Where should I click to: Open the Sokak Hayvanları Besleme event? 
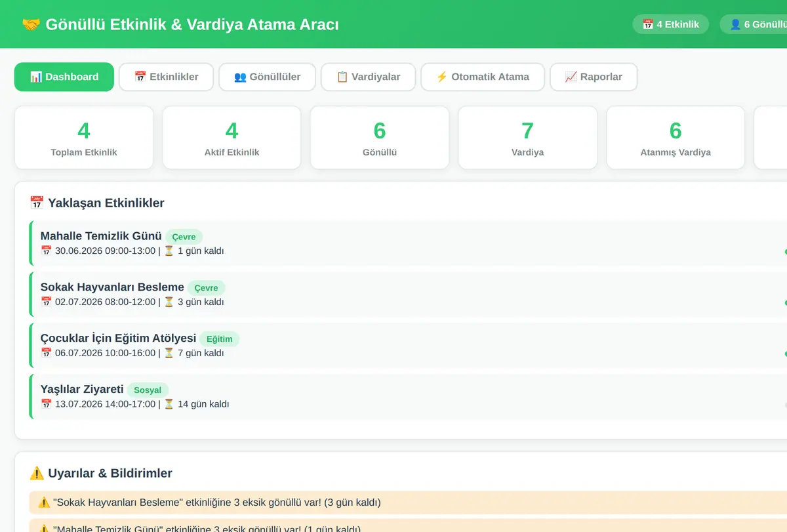[x=408, y=295]
